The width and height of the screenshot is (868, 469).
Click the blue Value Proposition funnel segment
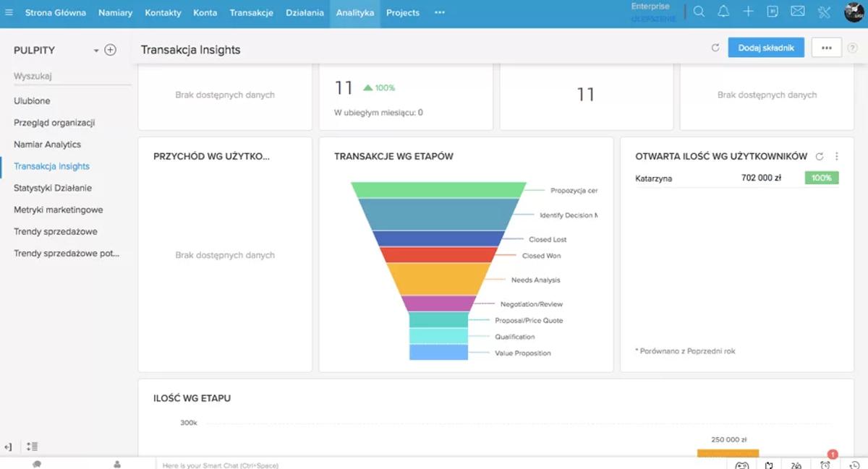pyautogui.click(x=438, y=352)
